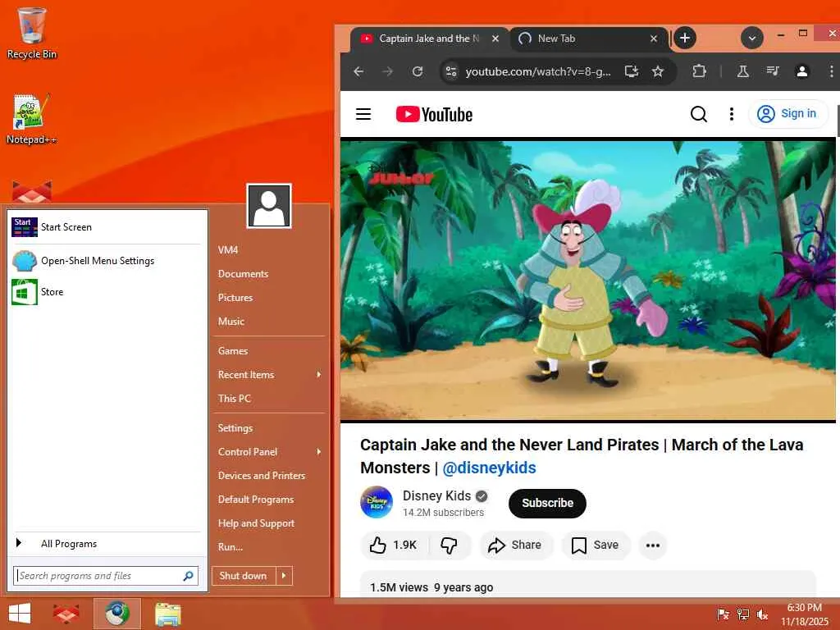Click the Windows Start button on taskbar
Image resolution: width=840 pixels, height=630 pixels.
tap(20, 614)
